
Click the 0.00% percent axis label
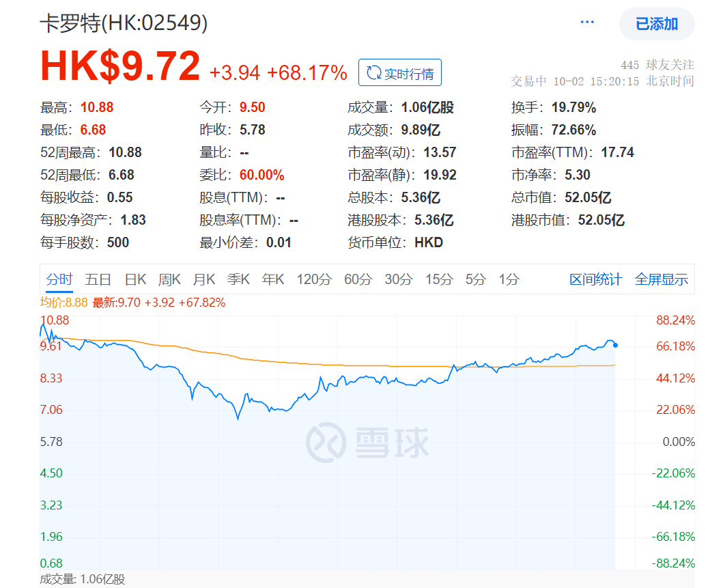point(679,442)
